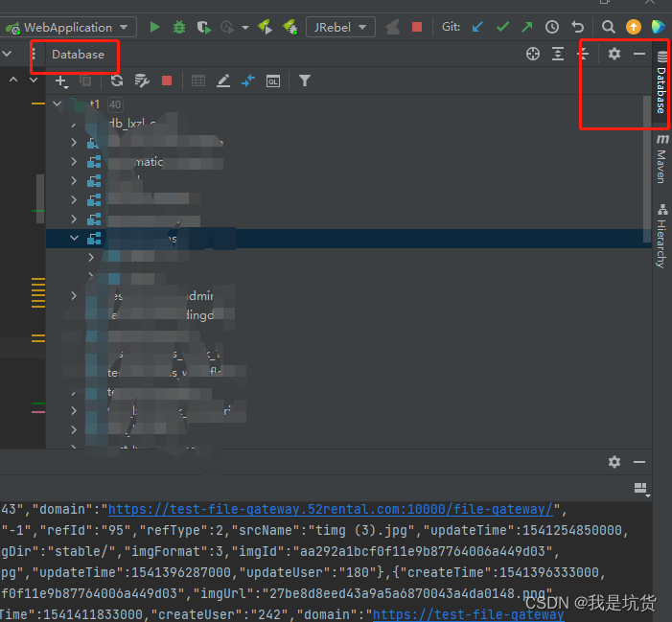Collapse the root data source node

[x=57, y=104]
